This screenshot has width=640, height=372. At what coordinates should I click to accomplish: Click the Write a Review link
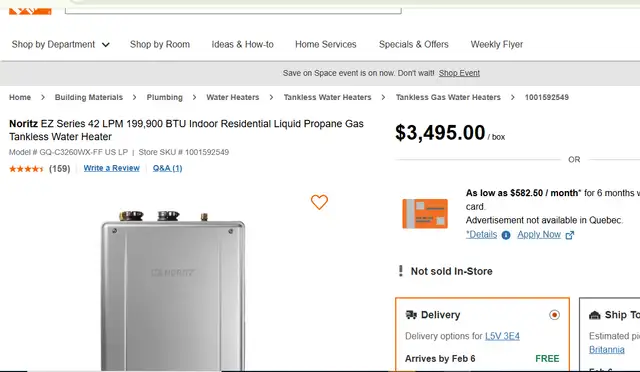click(x=111, y=168)
